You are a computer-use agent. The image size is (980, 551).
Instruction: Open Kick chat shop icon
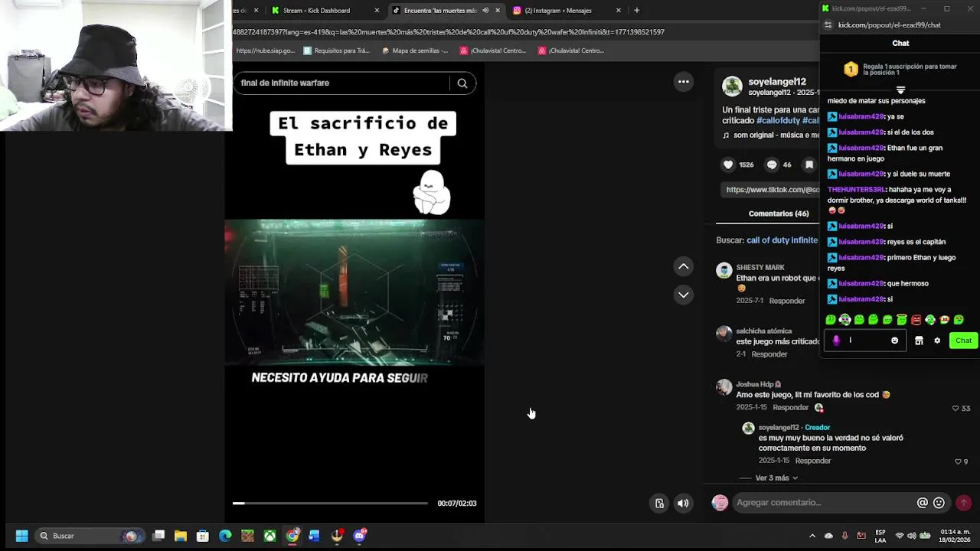coord(919,341)
